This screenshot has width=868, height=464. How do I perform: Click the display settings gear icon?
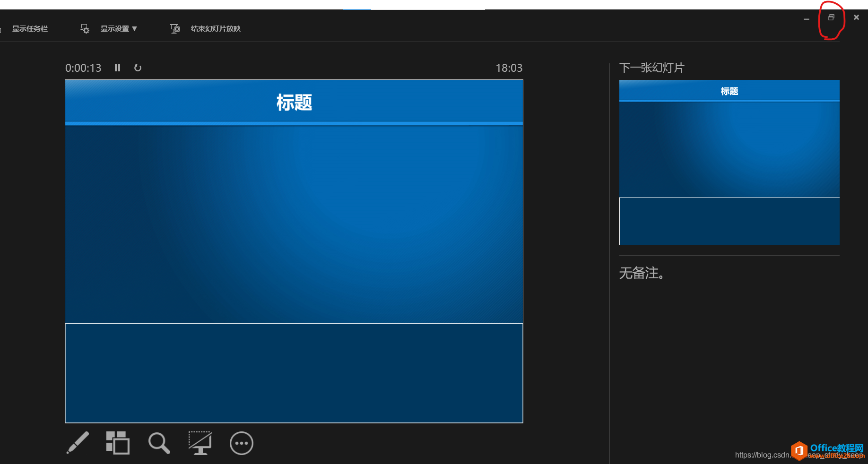pos(84,28)
